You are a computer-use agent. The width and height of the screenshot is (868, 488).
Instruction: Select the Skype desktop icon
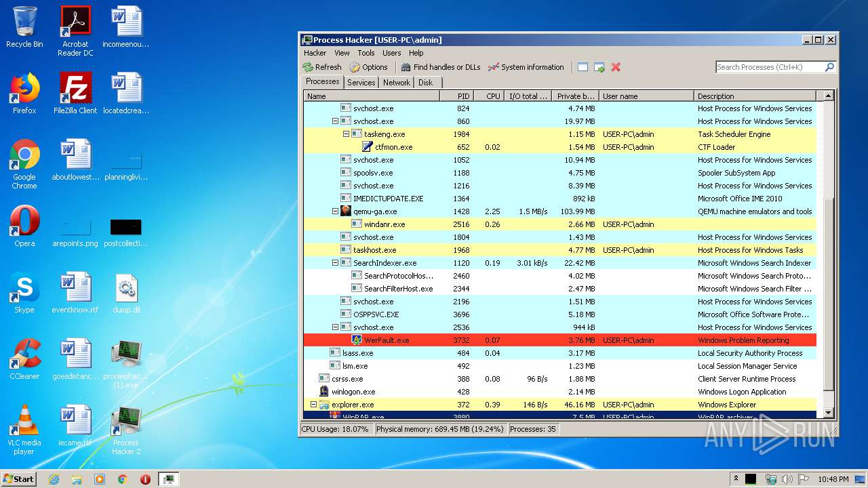24,293
